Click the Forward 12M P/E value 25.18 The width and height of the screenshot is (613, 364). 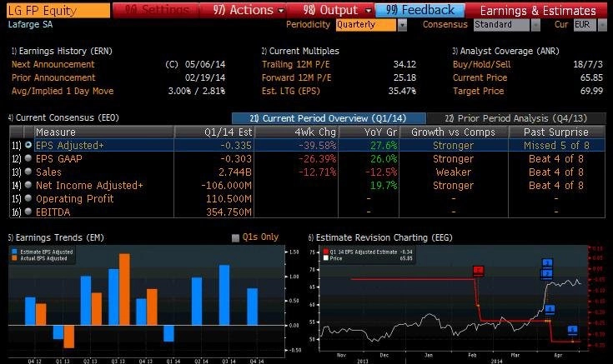(x=404, y=77)
